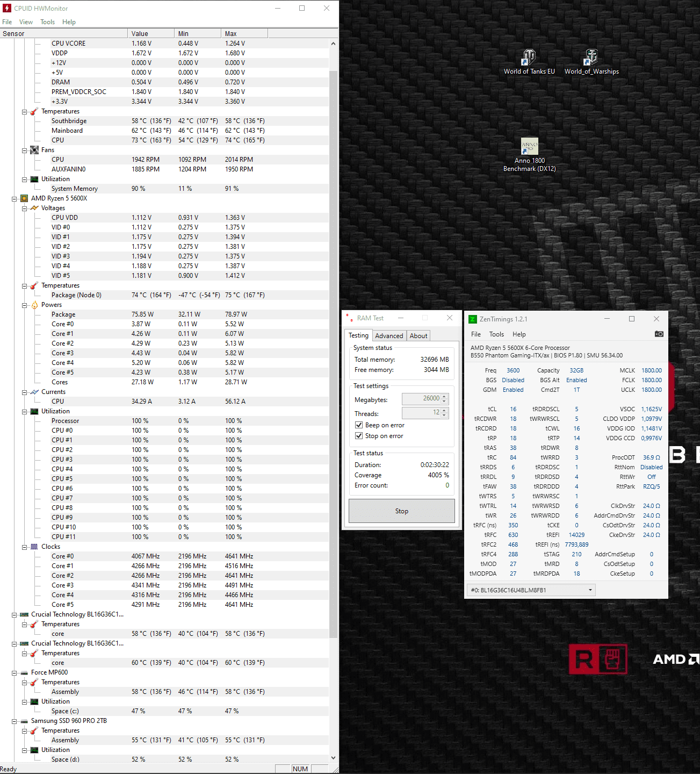Image resolution: width=700 pixels, height=774 pixels.
Task: Click the Stop button in RAM Test
Action: (402, 511)
